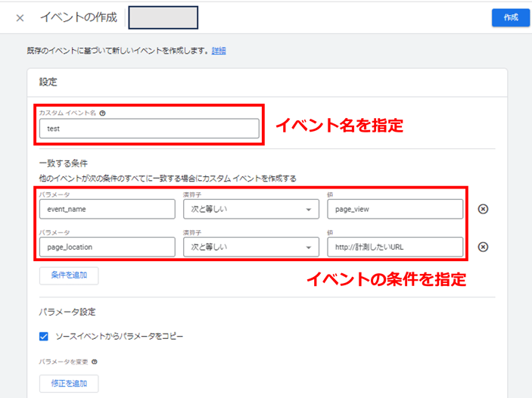This screenshot has width=532, height=398.
Task: Click the event_name parameter field
Action: [107, 209]
